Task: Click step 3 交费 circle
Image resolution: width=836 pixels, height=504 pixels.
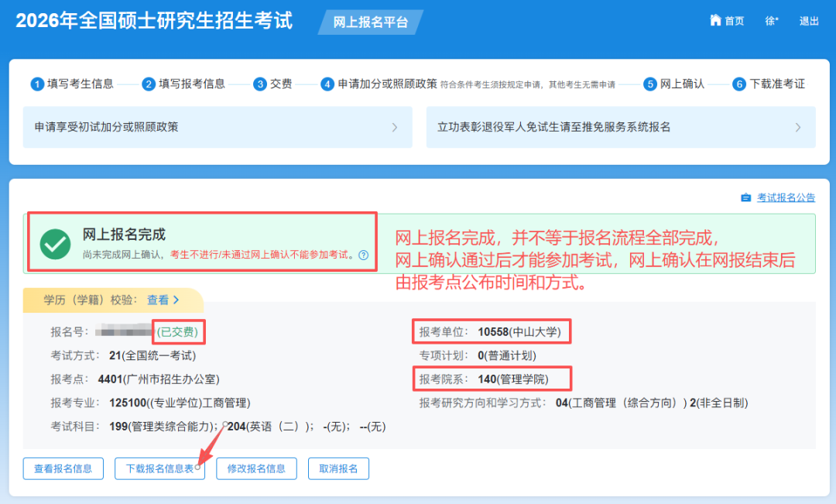Action: (x=260, y=84)
